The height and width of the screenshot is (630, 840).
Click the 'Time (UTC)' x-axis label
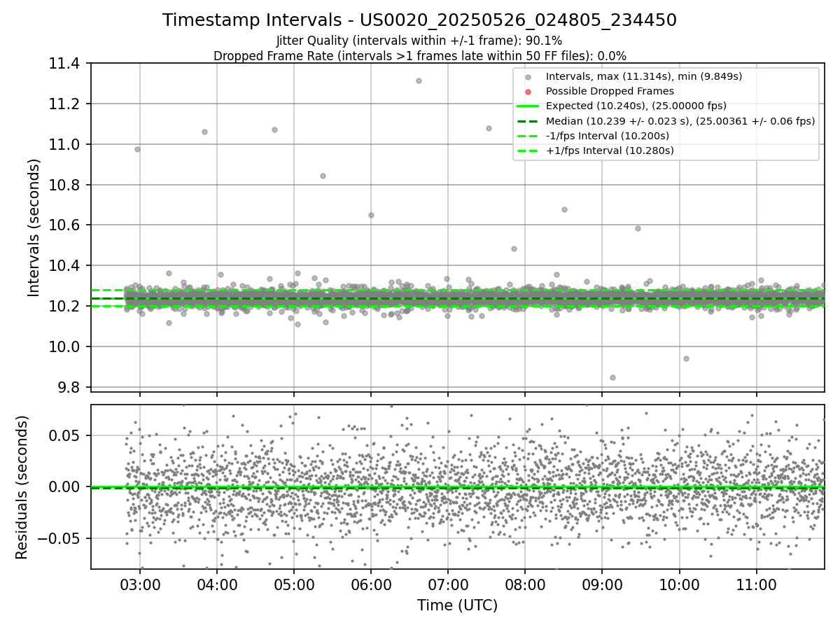point(457,605)
